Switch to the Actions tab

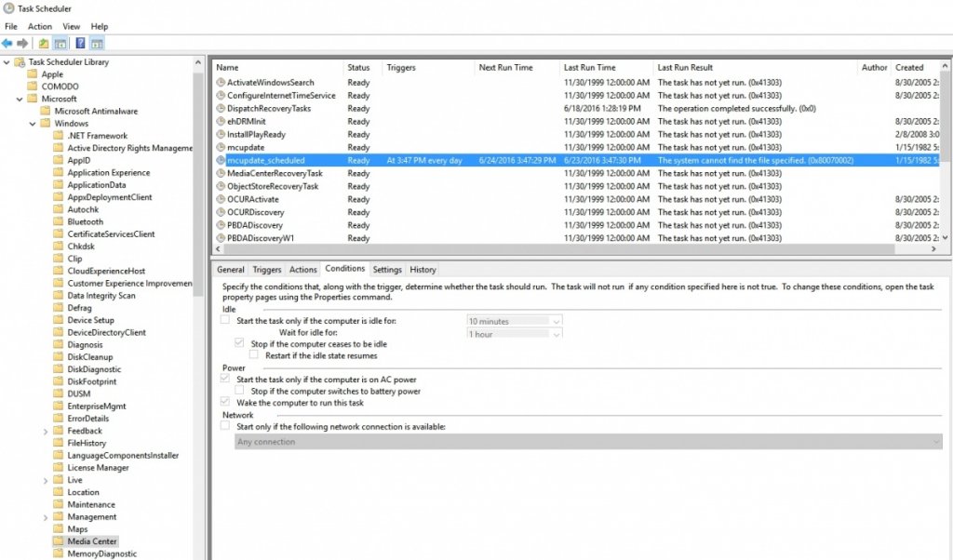(x=302, y=270)
